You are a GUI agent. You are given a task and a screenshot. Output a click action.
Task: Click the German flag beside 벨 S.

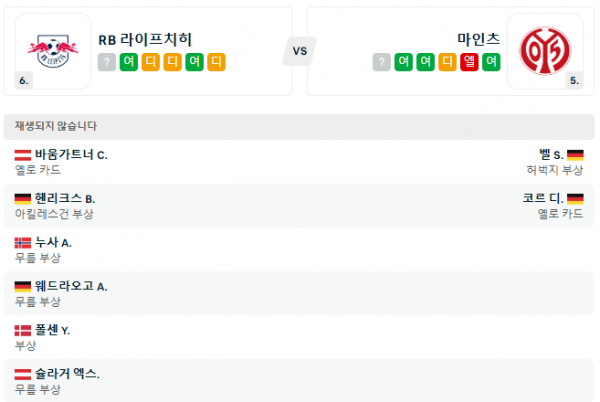(x=575, y=155)
